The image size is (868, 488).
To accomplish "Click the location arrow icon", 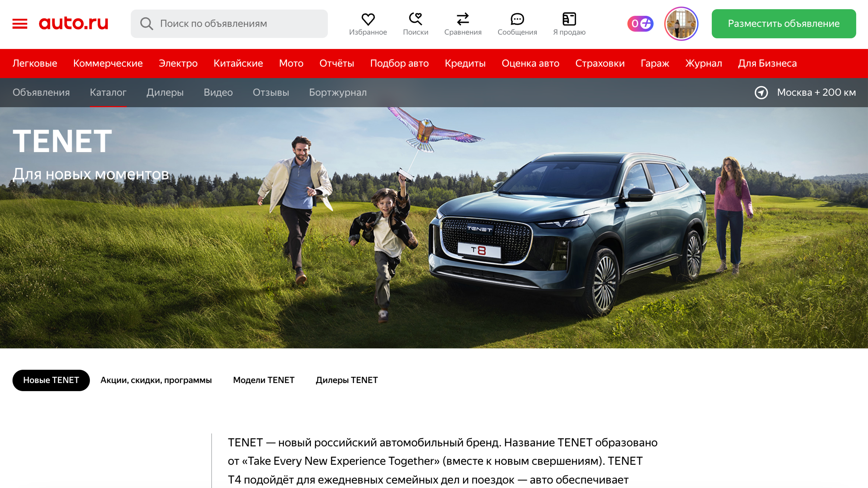I will pyautogui.click(x=761, y=92).
